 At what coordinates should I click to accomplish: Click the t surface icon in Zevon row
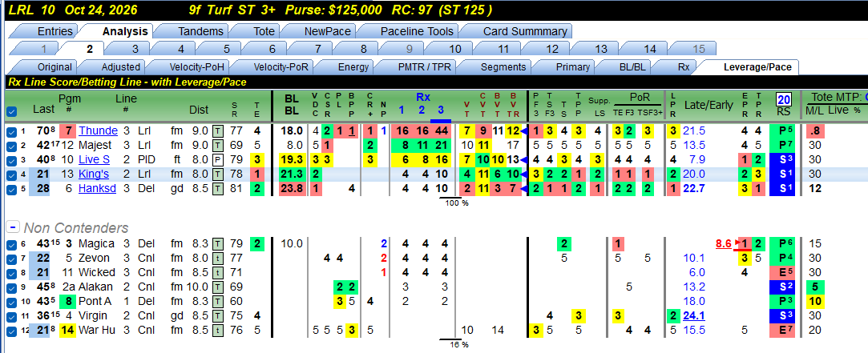219,259
